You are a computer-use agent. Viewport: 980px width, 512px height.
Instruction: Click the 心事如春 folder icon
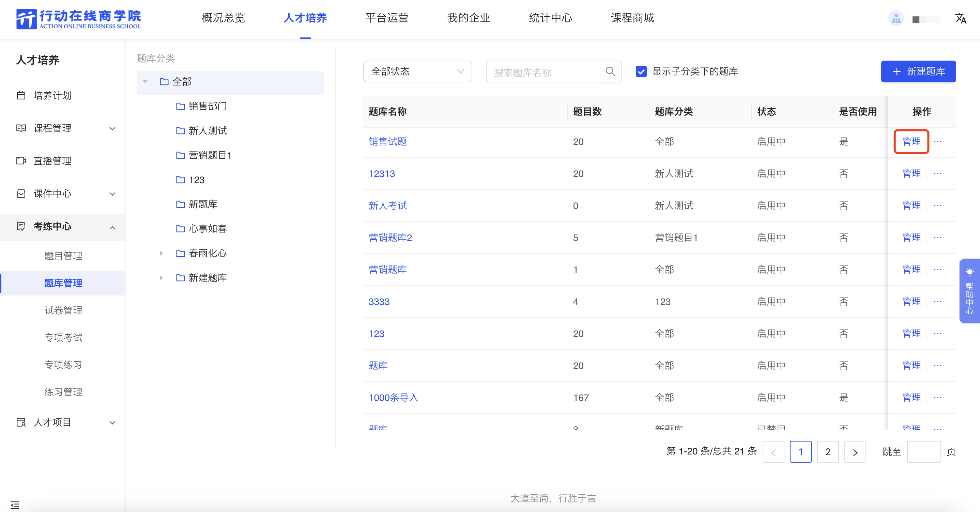click(x=180, y=228)
